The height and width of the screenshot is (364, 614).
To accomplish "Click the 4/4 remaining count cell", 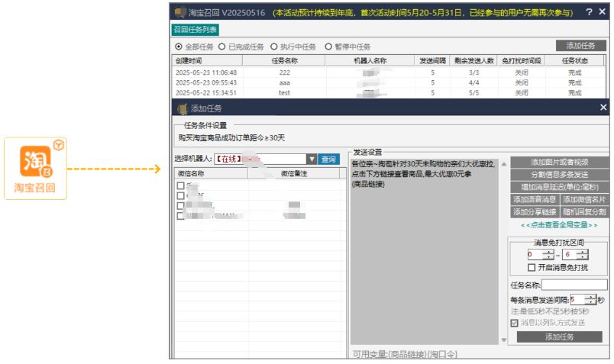I will 473,82.
